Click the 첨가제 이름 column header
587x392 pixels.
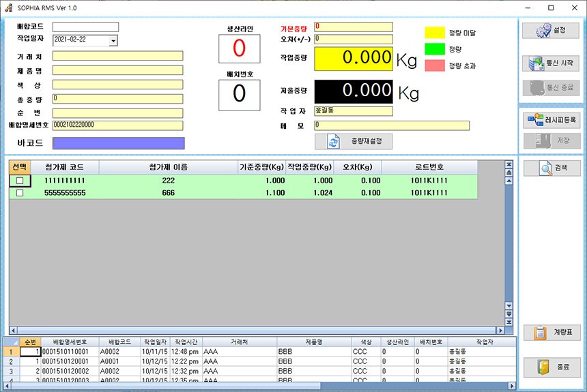168,167
